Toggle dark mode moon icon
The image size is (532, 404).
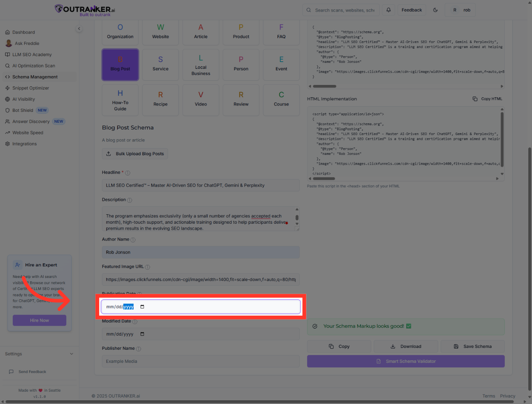coord(435,10)
